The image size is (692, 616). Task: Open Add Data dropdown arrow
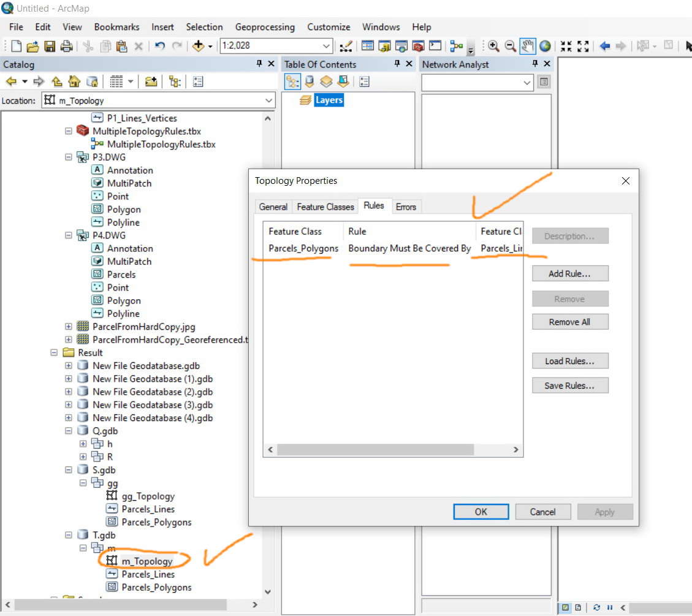[x=210, y=46]
